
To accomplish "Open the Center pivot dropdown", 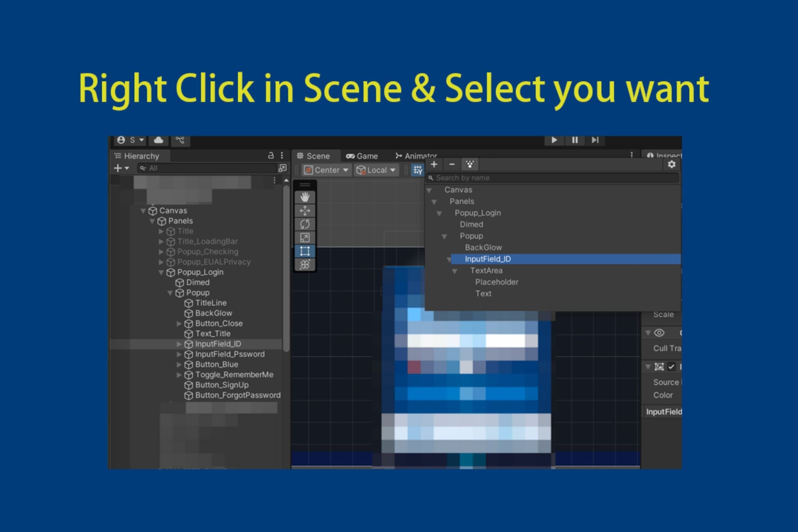I will coord(327,170).
